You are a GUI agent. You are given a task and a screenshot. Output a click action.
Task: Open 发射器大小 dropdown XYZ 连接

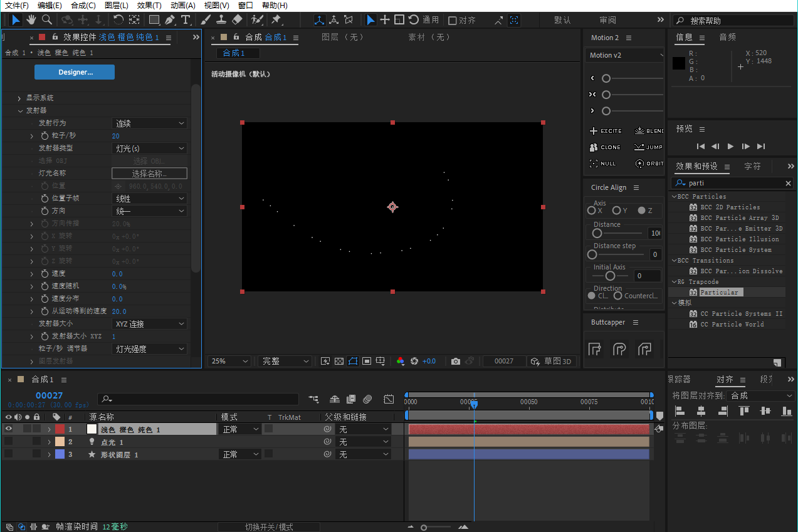pos(149,324)
